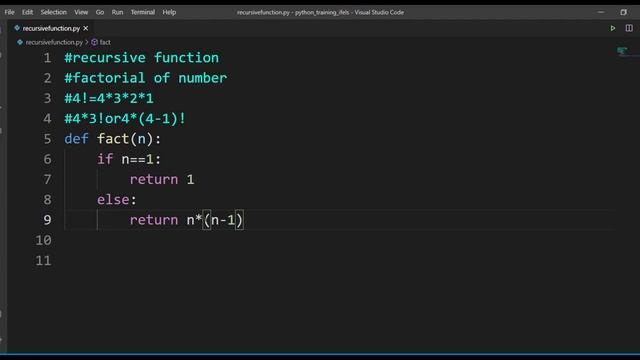Click the '#recursive function' comment

[142, 58]
